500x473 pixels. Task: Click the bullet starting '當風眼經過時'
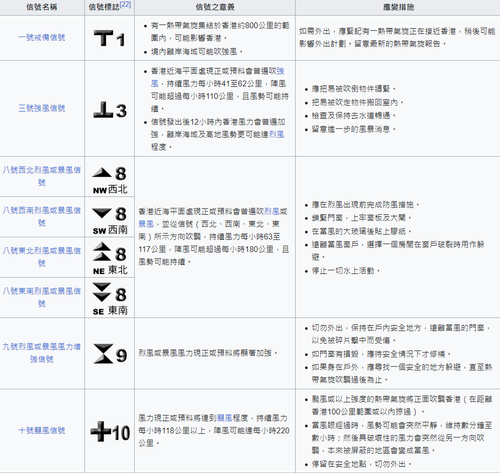pyautogui.click(x=402, y=438)
